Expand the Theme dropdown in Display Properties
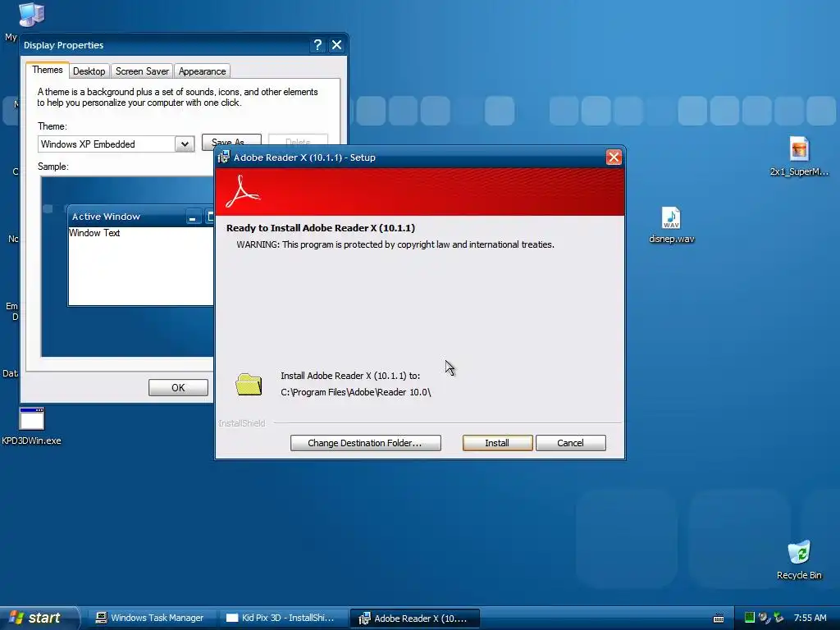The width and height of the screenshot is (840, 630). (x=185, y=144)
